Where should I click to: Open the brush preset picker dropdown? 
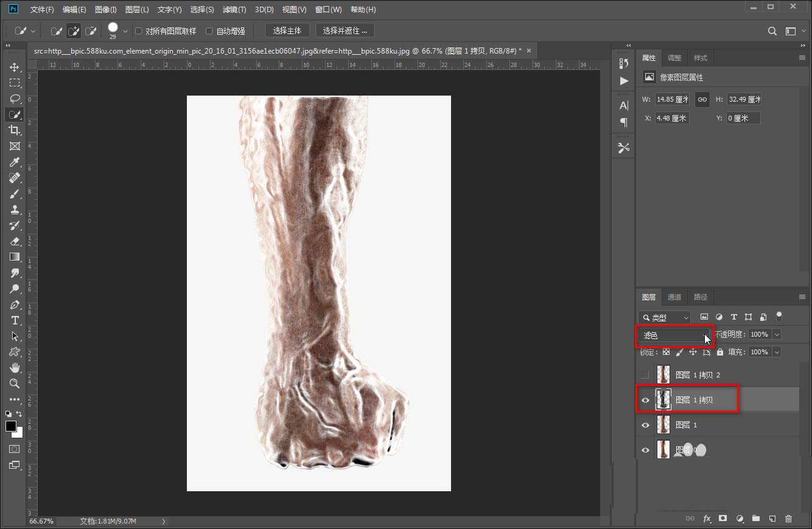(x=125, y=30)
